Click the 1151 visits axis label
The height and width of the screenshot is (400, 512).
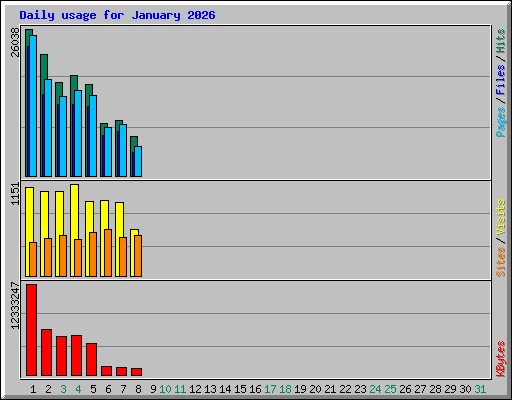coord(15,194)
